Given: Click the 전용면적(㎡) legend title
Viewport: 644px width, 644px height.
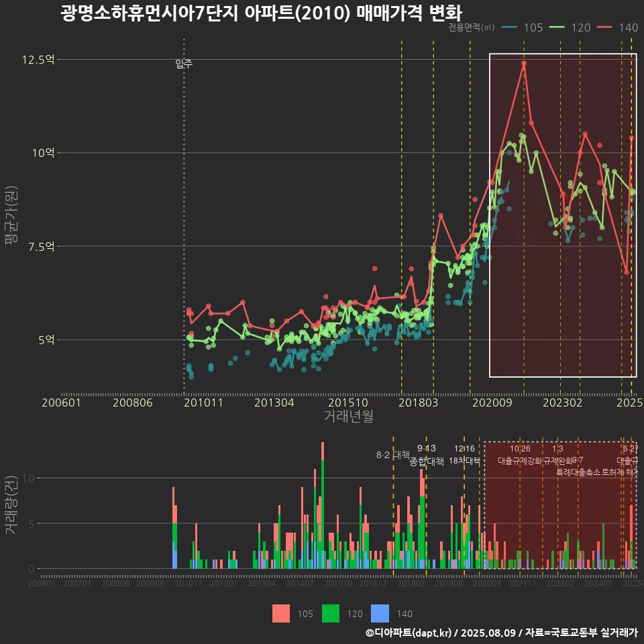Looking at the screenshot, I should pyautogui.click(x=471, y=28).
